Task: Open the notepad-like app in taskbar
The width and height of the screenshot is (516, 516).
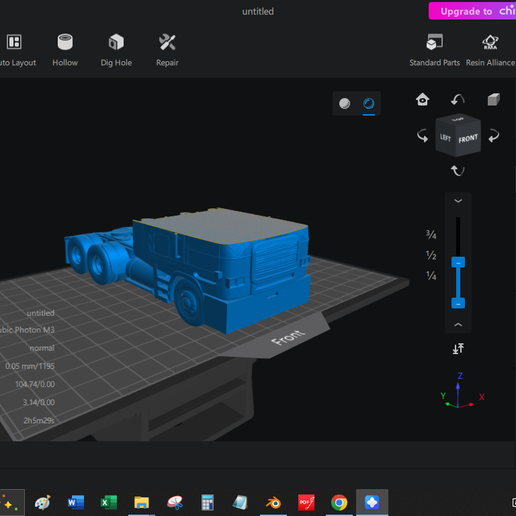Action: pyautogui.click(x=240, y=502)
